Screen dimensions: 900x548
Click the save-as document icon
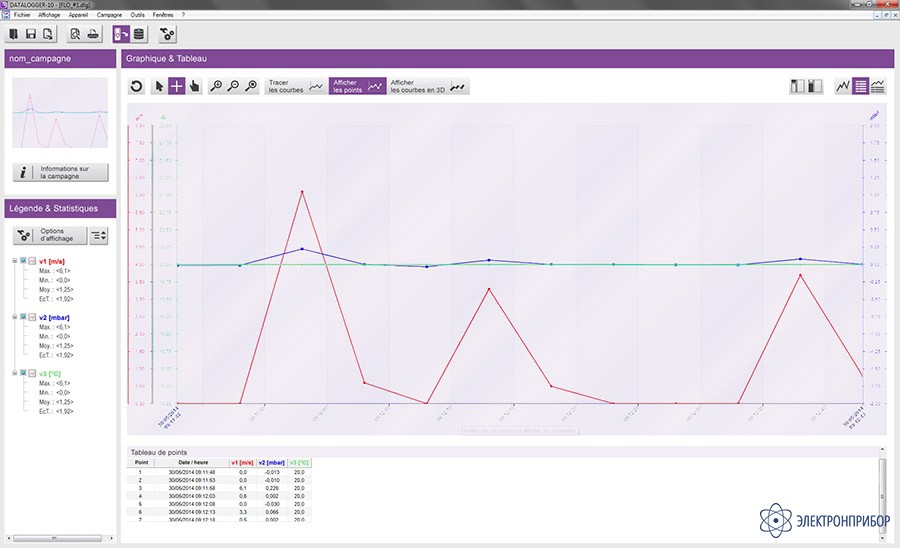(x=48, y=34)
